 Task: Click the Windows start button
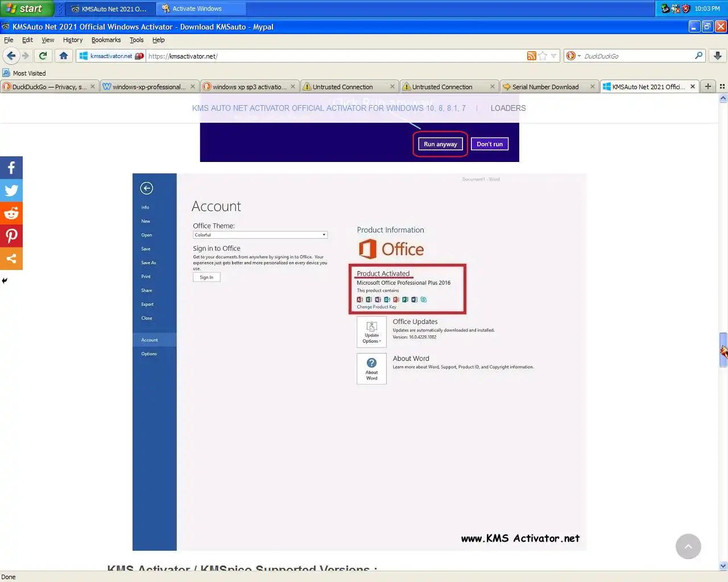point(27,9)
